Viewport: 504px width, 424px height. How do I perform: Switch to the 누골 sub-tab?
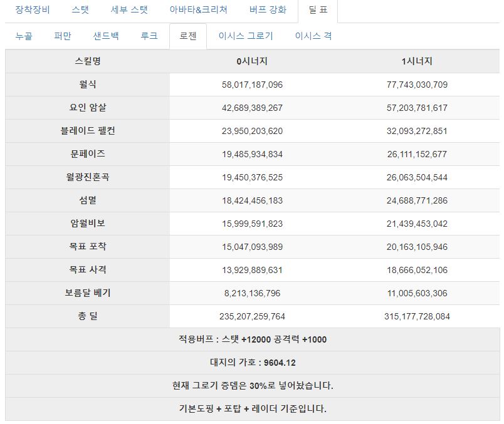(x=24, y=36)
